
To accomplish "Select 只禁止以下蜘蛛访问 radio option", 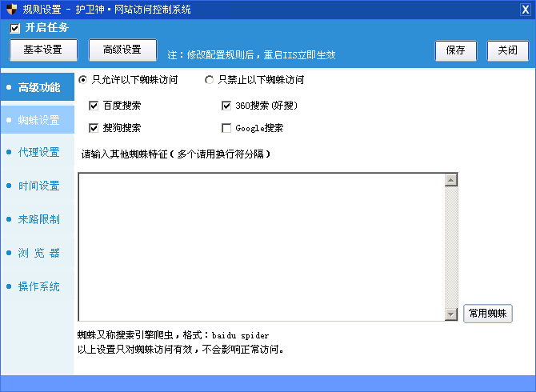I will 209,80.
